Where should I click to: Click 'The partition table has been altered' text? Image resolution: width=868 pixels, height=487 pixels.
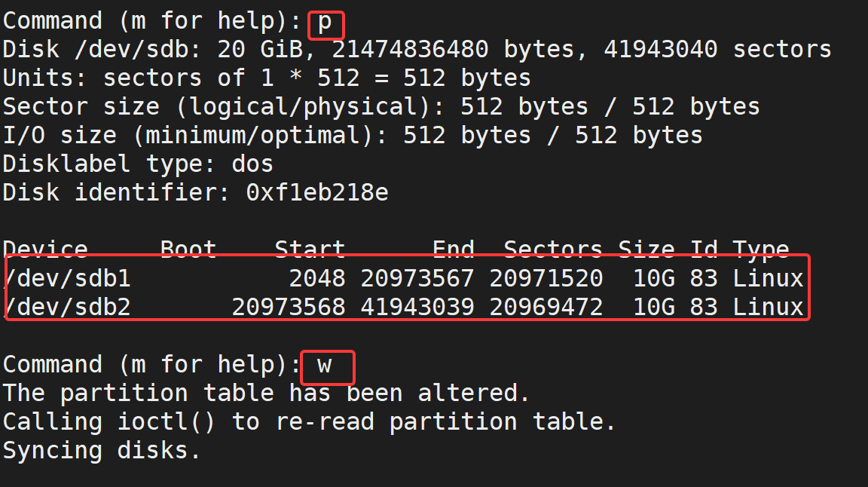(266, 394)
